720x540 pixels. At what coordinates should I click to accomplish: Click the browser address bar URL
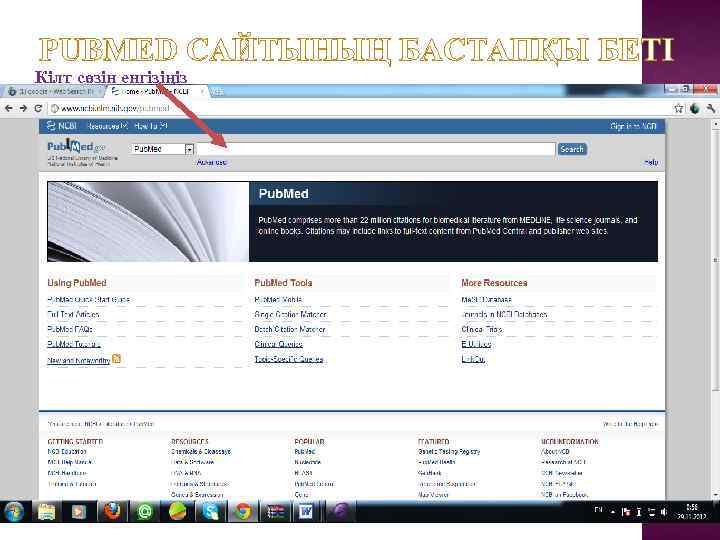pyautogui.click(x=115, y=108)
